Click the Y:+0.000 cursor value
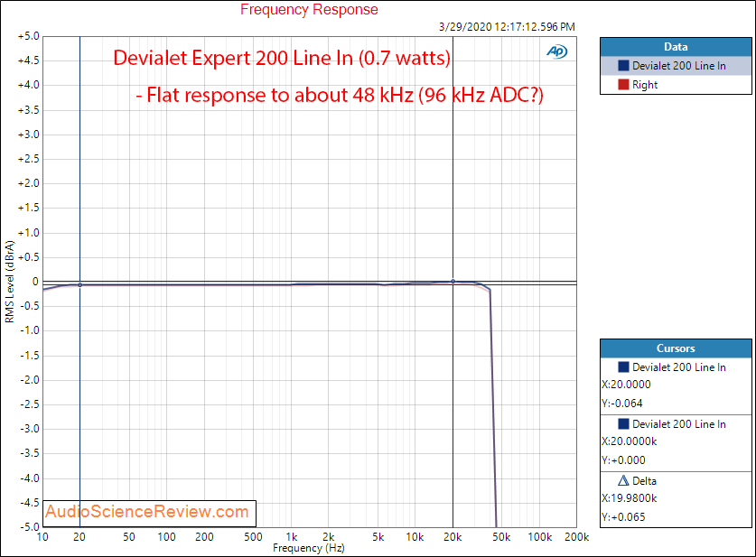756x557 pixels. point(623,460)
